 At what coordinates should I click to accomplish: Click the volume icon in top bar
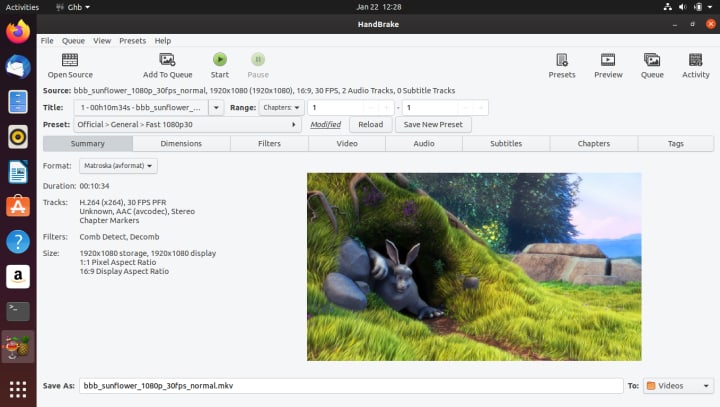coord(683,7)
